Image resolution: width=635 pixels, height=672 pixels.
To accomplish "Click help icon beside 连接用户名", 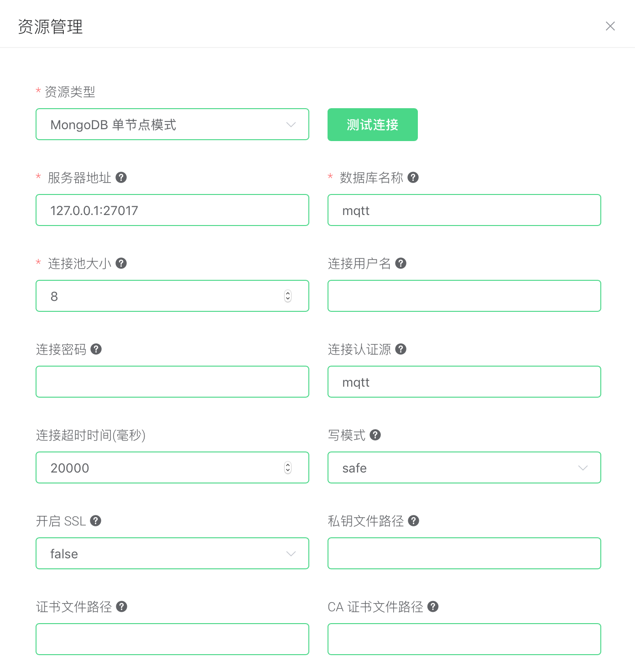I will point(401,263).
